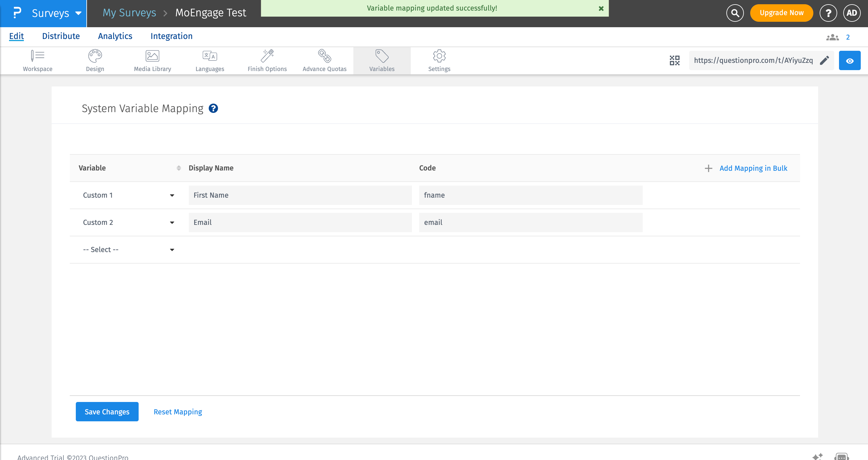The image size is (868, 460).
Task: Open the Settings gear tool
Action: pyautogui.click(x=439, y=61)
